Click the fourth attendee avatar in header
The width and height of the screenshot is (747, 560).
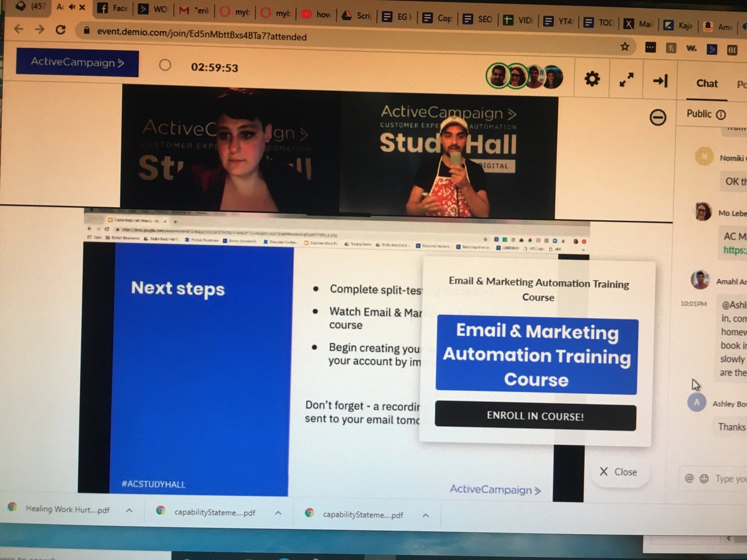tap(552, 77)
